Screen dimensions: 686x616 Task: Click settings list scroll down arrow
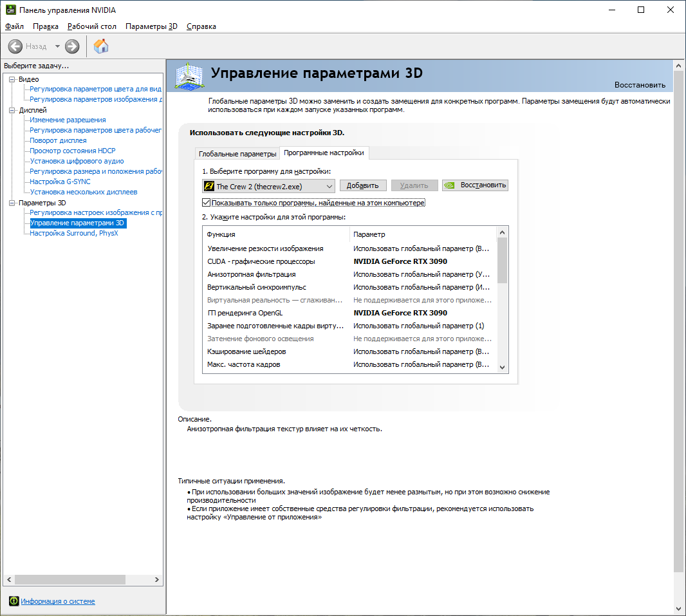point(502,368)
